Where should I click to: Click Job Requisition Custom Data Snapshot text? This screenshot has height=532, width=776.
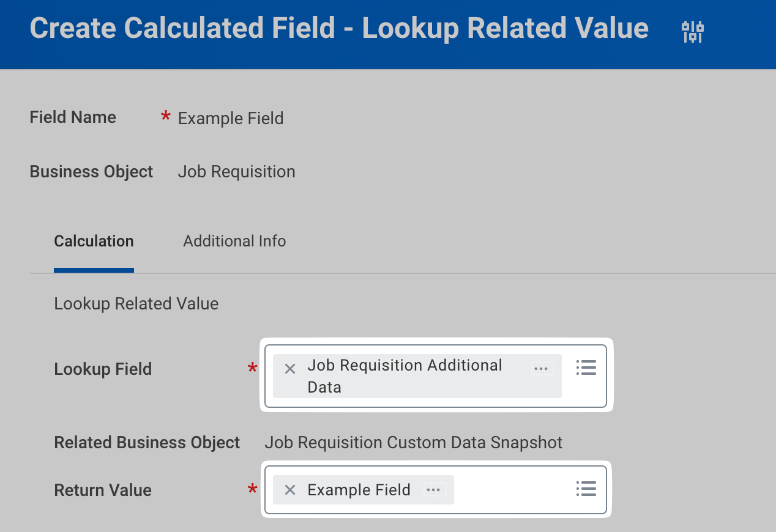tap(413, 442)
